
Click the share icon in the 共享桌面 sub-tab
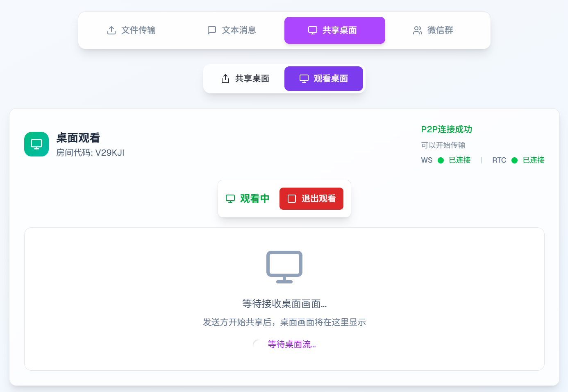pos(225,79)
